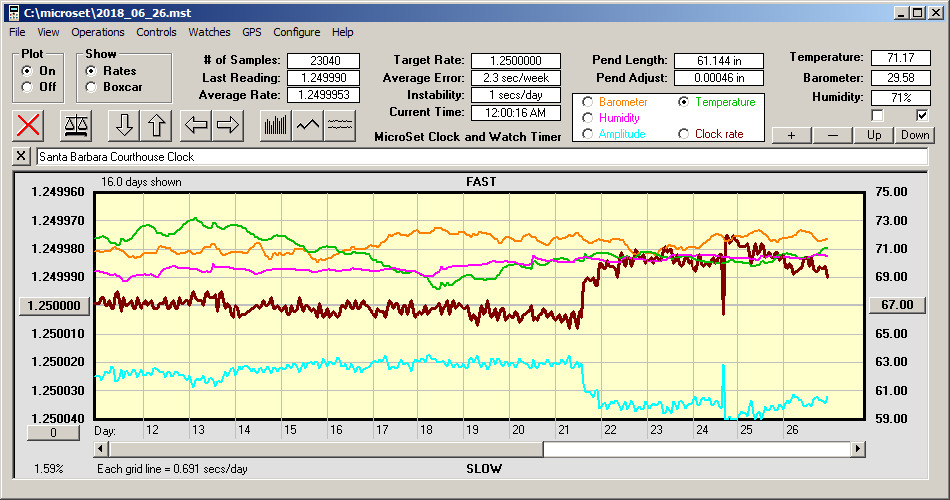Click the vertical bars histogram icon
950x500 pixels.
coord(276,125)
